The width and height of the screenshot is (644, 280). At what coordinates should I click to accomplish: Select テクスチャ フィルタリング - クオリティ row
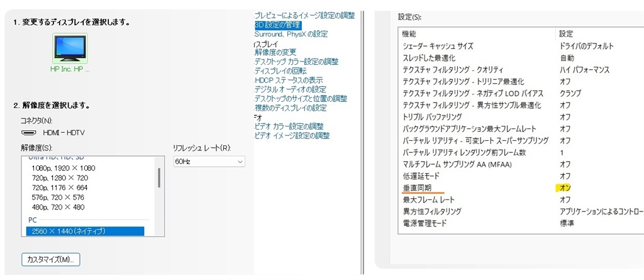coord(521,70)
